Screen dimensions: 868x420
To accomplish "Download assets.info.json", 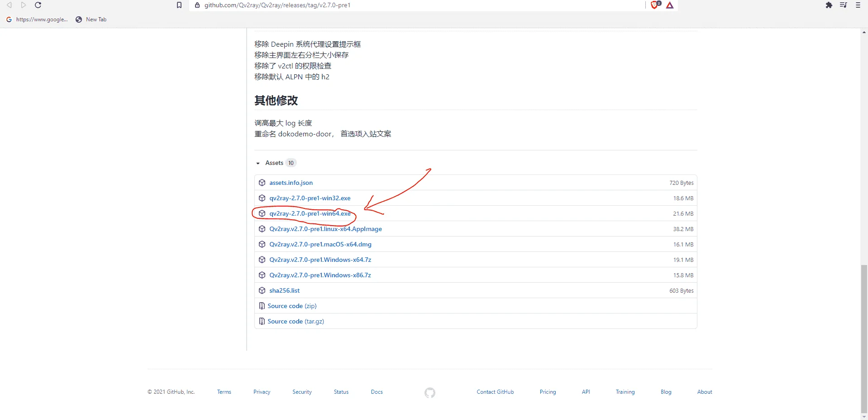I will point(291,183).
